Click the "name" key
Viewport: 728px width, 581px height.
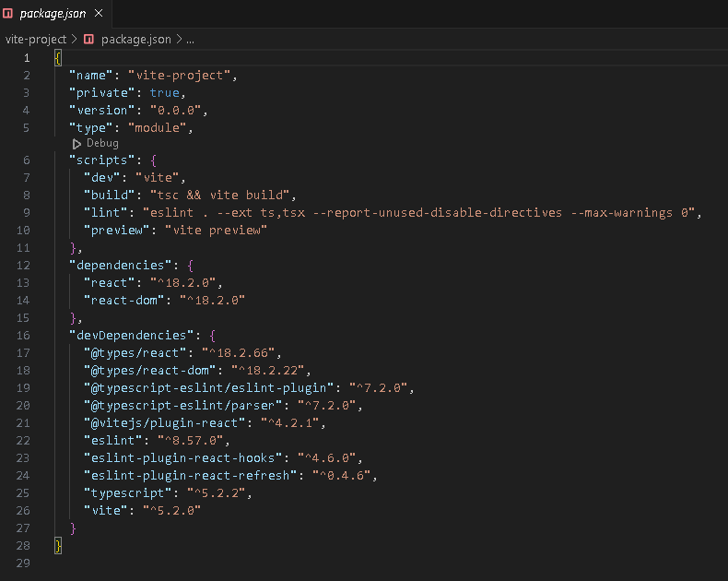click(90, 76)
